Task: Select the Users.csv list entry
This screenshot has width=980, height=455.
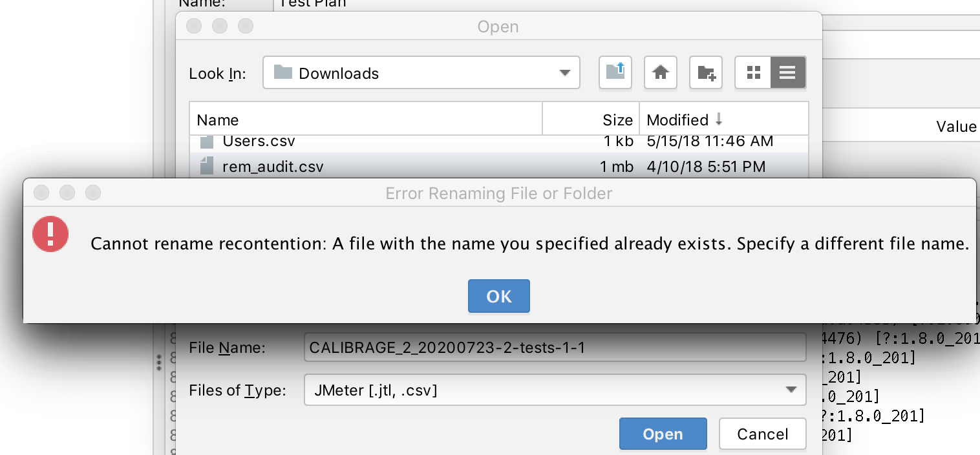Action: click(257, 141)
